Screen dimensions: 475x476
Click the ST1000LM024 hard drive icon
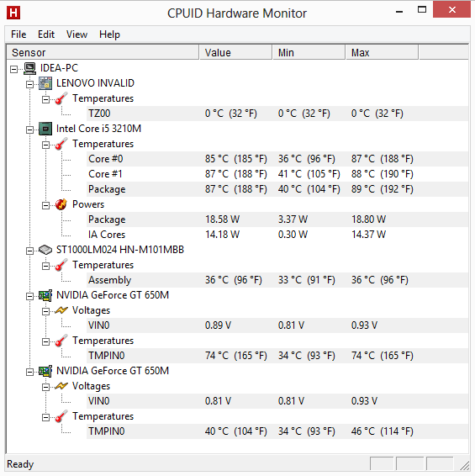coord(45,250)
